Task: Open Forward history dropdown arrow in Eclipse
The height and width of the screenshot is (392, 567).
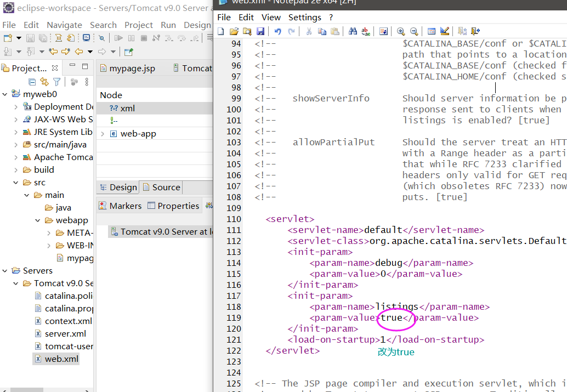Action: pyautogui.click(x=113, y=52)
